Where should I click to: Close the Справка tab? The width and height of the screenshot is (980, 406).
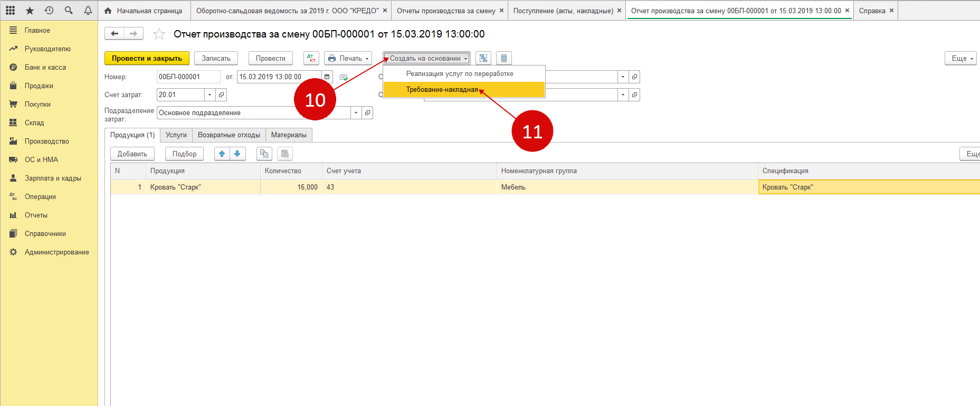pos(891,11)
